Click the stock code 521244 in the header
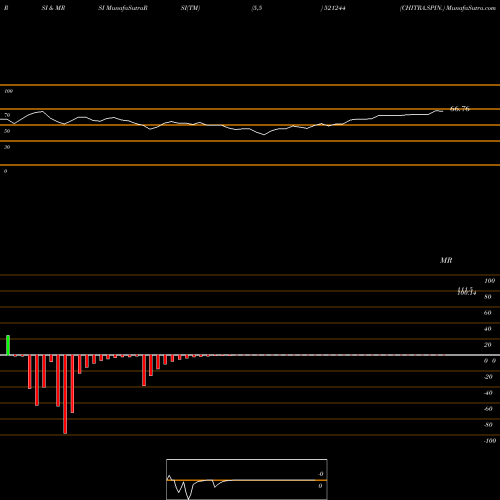Viewport: 500px width, 500px height. pos(334,8)
